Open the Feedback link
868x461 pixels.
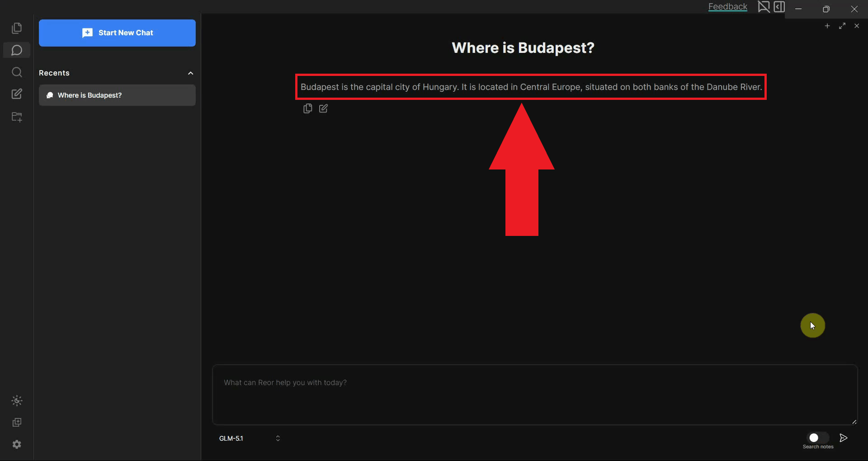click(727, 6)
